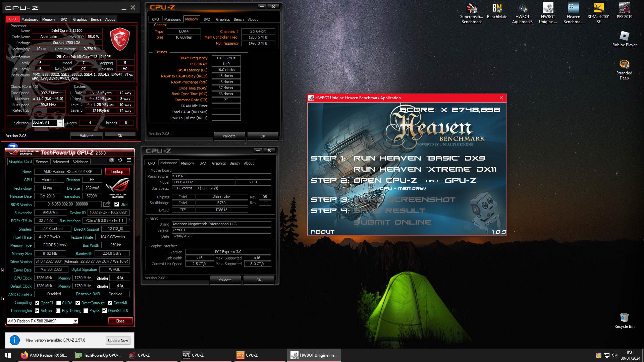
Task: Toggle the OpenCL checkbox
Action: point(37,303)
